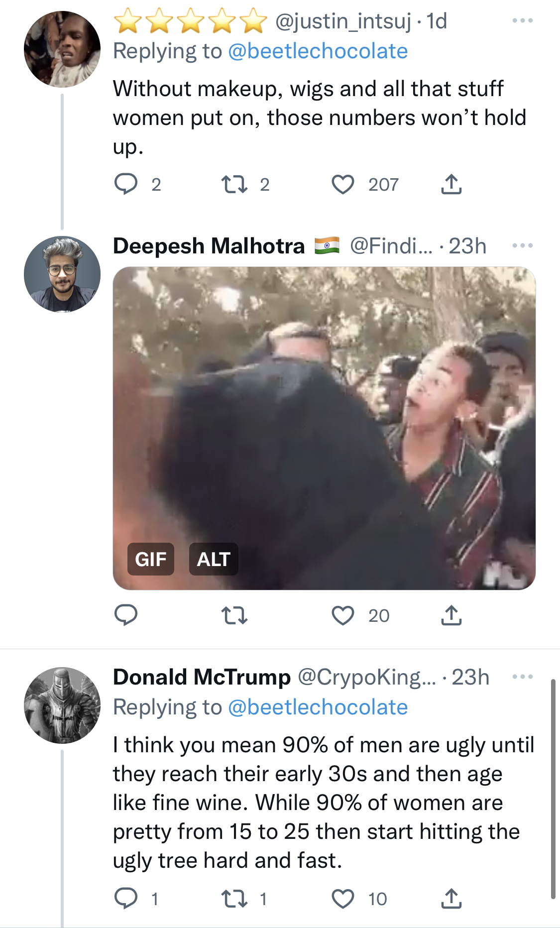Retweet Donald McTrump's tweet
Image resolution: width=560 pixels, height=928 pixels.
[x=234, y=899]
